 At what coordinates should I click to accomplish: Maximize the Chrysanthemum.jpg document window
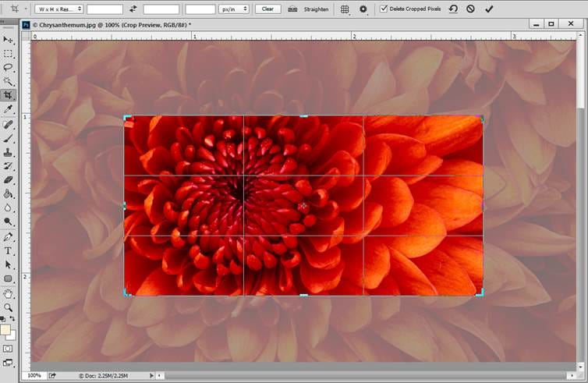pyautogui.click(x=551, y=24)
